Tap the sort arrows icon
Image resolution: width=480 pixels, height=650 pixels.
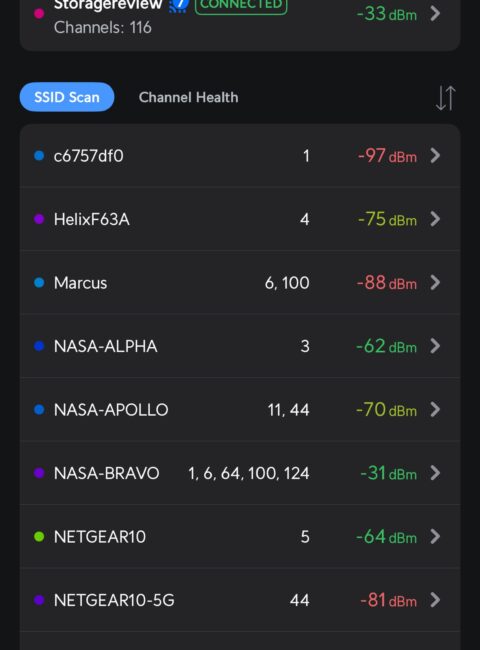point(446,98)
